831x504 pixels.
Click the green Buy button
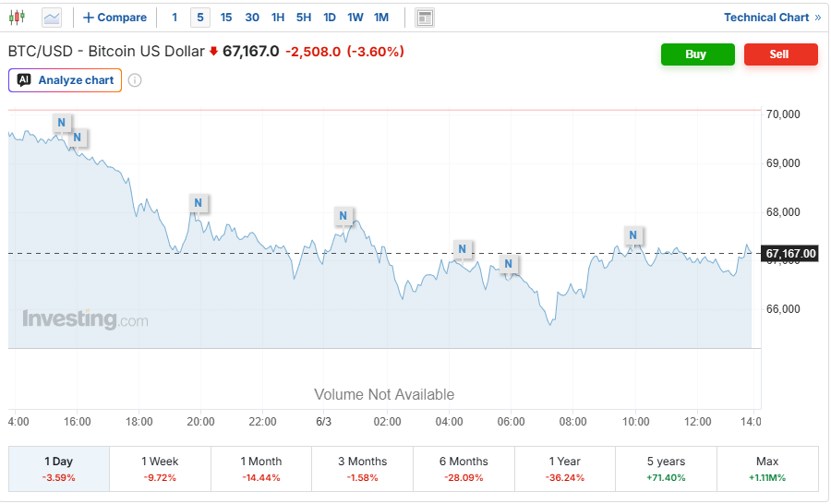pos(697,54)
